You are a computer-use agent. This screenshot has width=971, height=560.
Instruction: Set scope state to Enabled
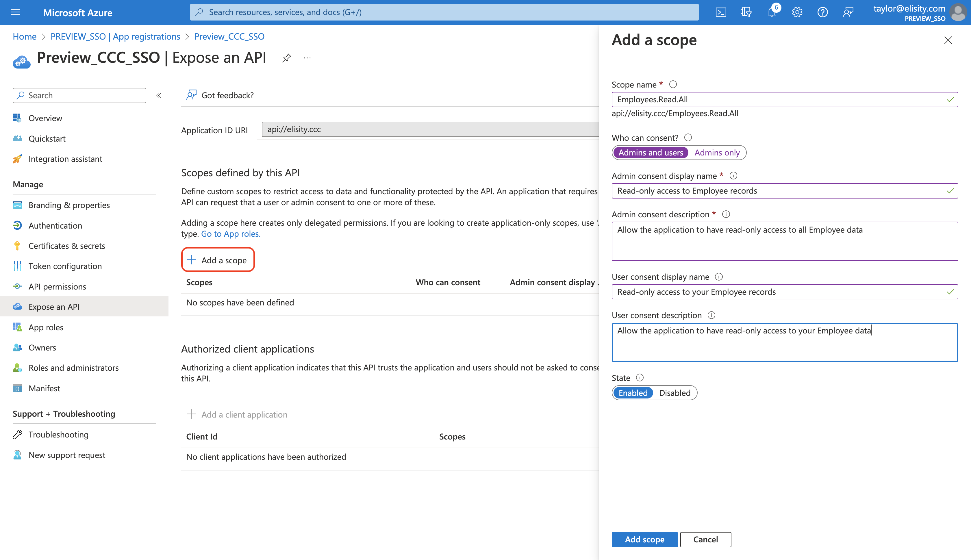pos(633,393)
